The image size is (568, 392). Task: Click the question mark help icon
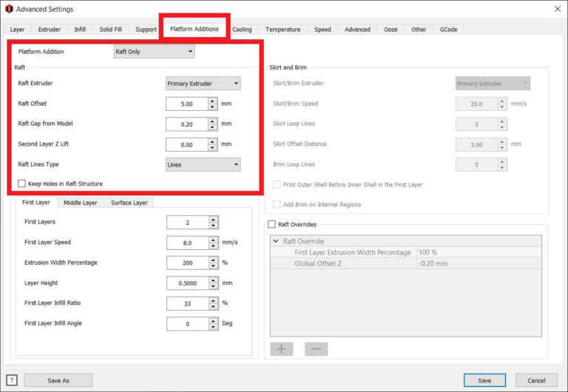point(11,380)
